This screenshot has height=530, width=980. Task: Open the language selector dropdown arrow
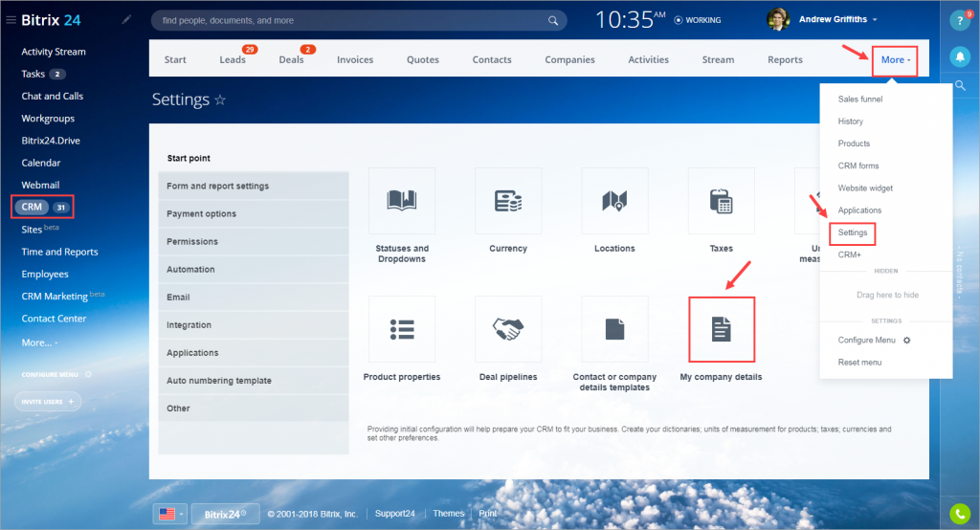[181, 515]
